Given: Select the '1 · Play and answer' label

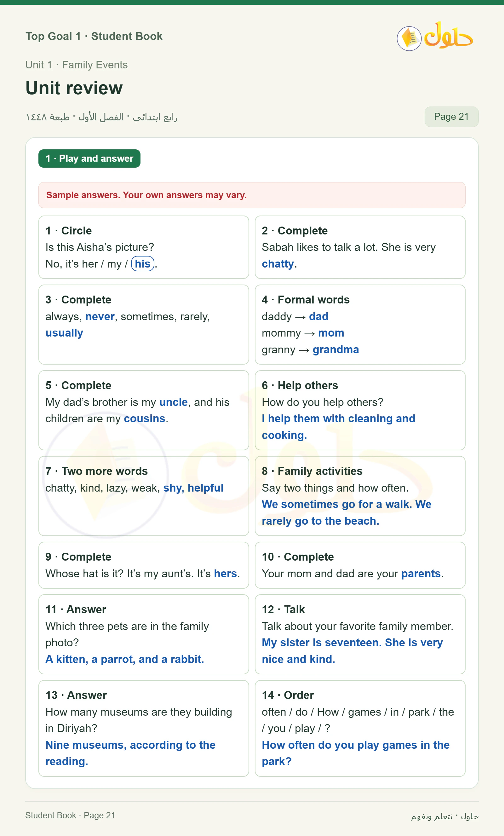Looking at the screenshot, I should 89,159.
